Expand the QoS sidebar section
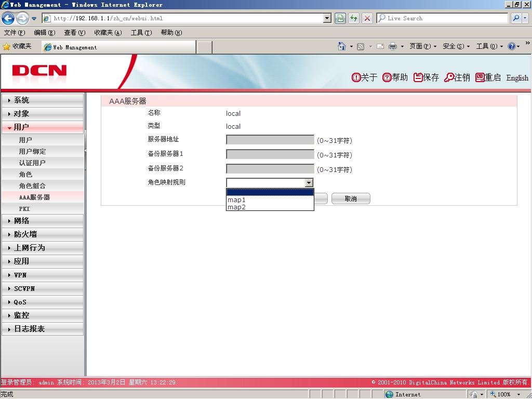Image resolution: width=532 pixels, height=399 pixels. [43, 302]
